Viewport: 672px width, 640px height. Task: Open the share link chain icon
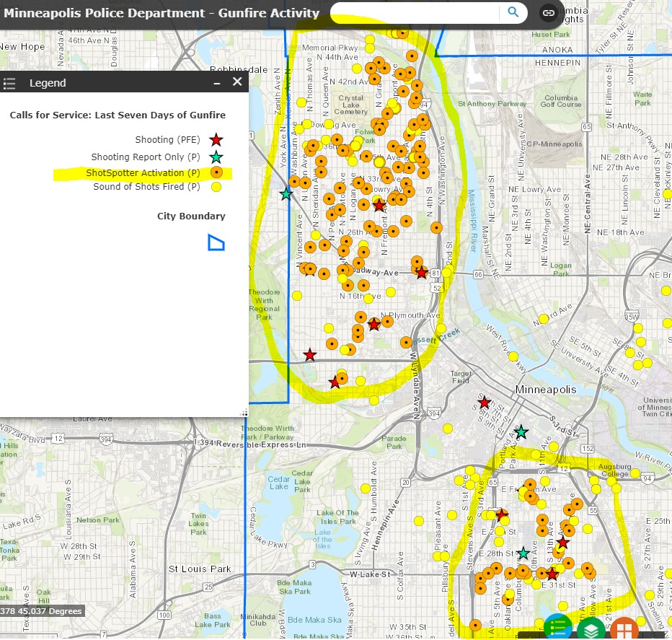pos(549,13)
